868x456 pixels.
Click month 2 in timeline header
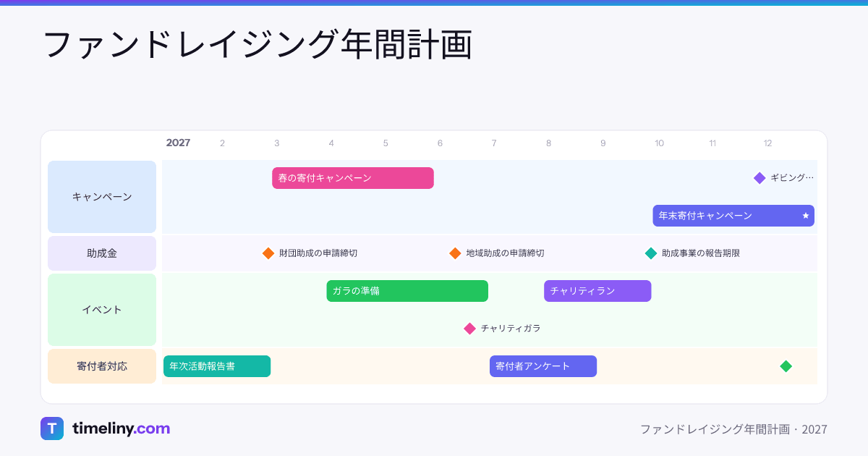tap(222, 143)
